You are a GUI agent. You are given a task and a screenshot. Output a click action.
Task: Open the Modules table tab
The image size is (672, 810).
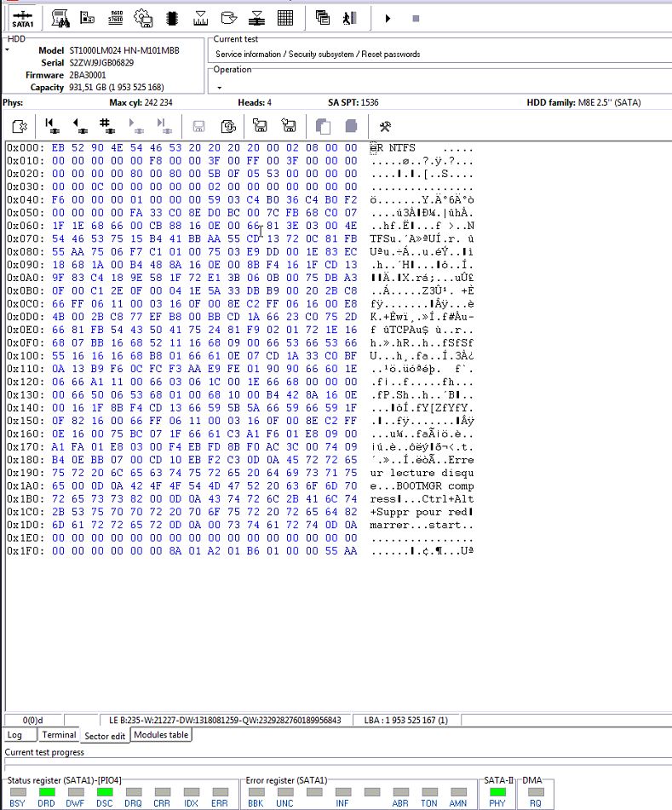click(161, 734)
